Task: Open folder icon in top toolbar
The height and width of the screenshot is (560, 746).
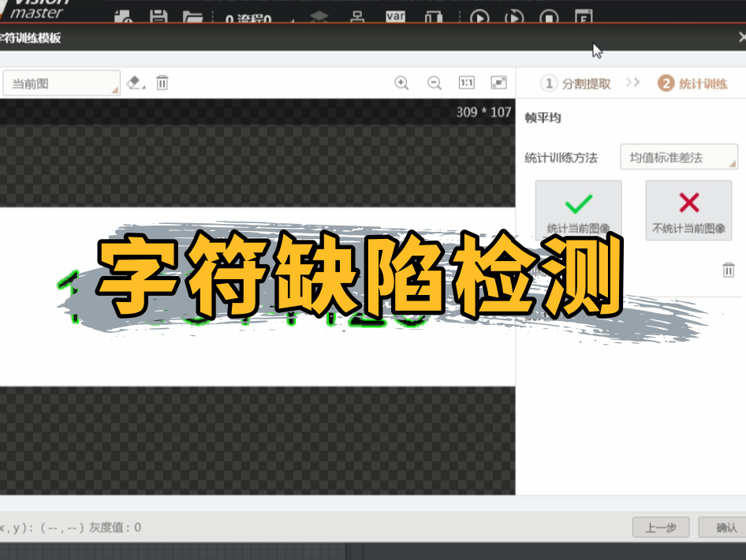Action: tap(192, 17)
